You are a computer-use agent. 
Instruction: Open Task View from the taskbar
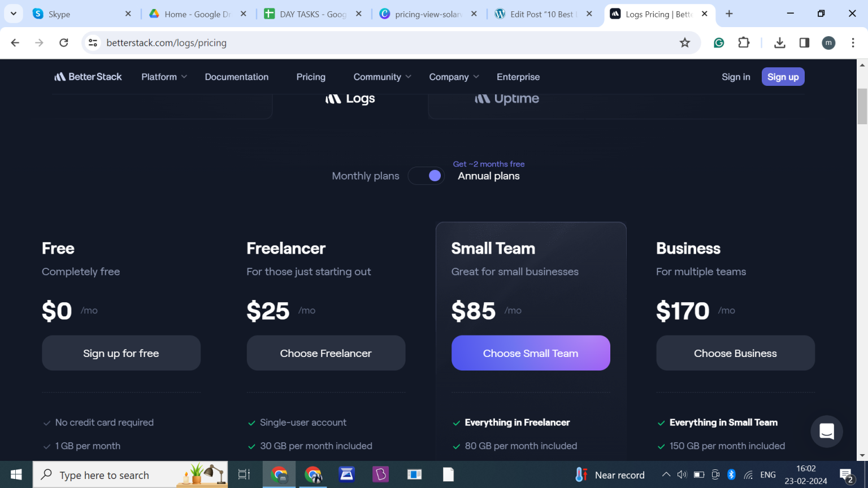coord(244,474)
